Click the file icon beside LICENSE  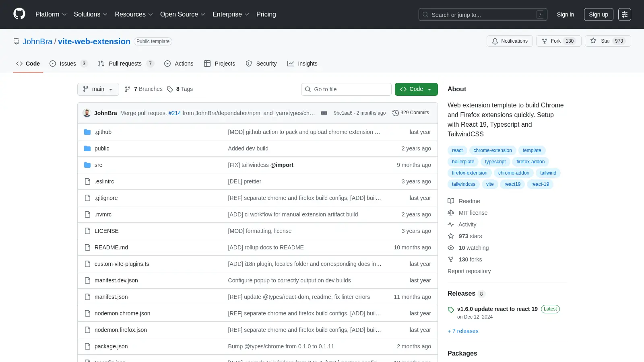[87, 231]
